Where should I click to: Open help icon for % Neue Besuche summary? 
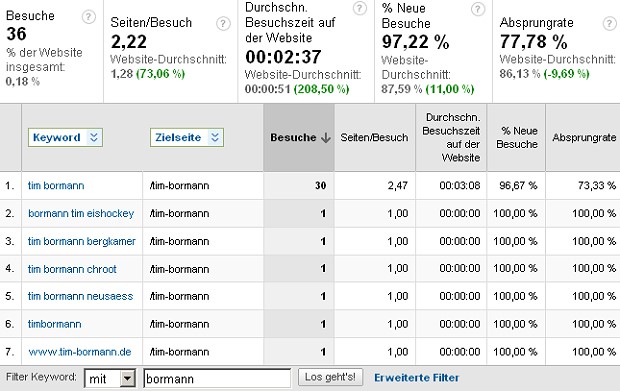tap(478, 9)
